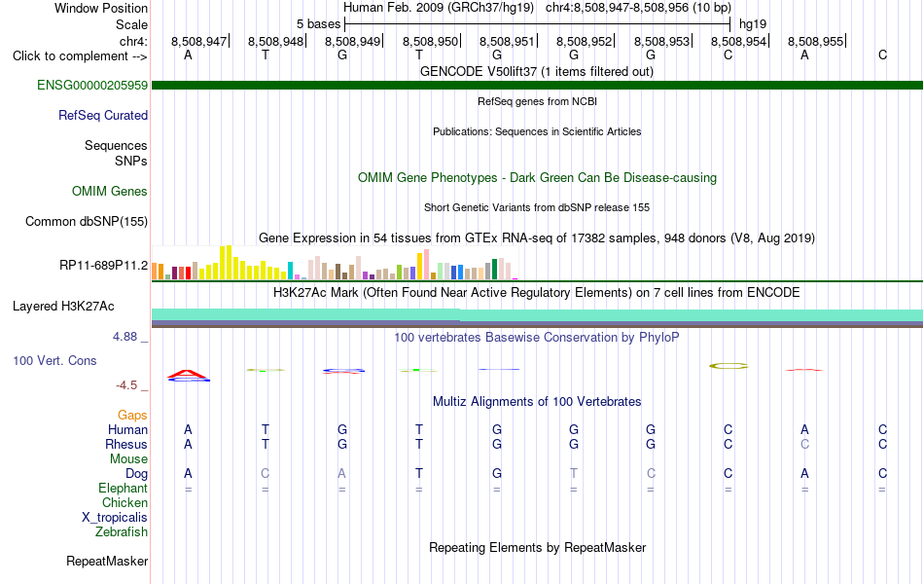Select the 100 Vert. Cons label
The width and height of the screenshot is (924, 584).
click(54, 360)
